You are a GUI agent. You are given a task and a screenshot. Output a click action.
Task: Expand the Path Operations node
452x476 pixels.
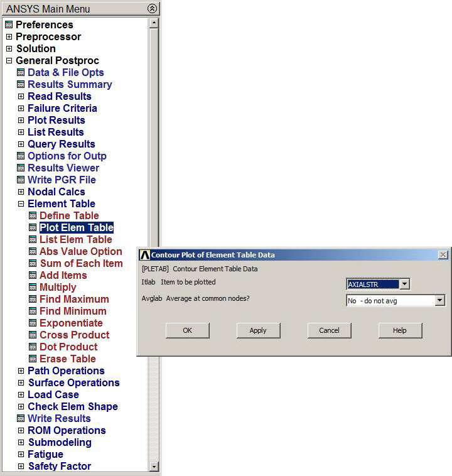21,371
